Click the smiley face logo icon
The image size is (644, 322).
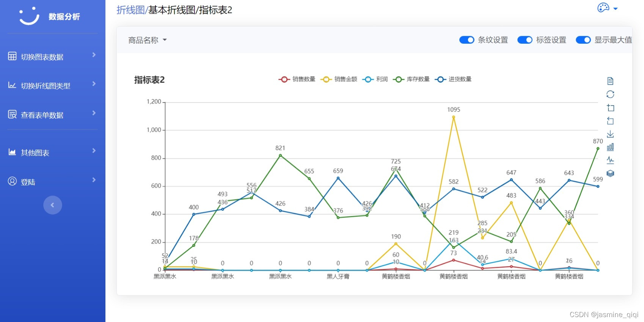click(29, 16)
